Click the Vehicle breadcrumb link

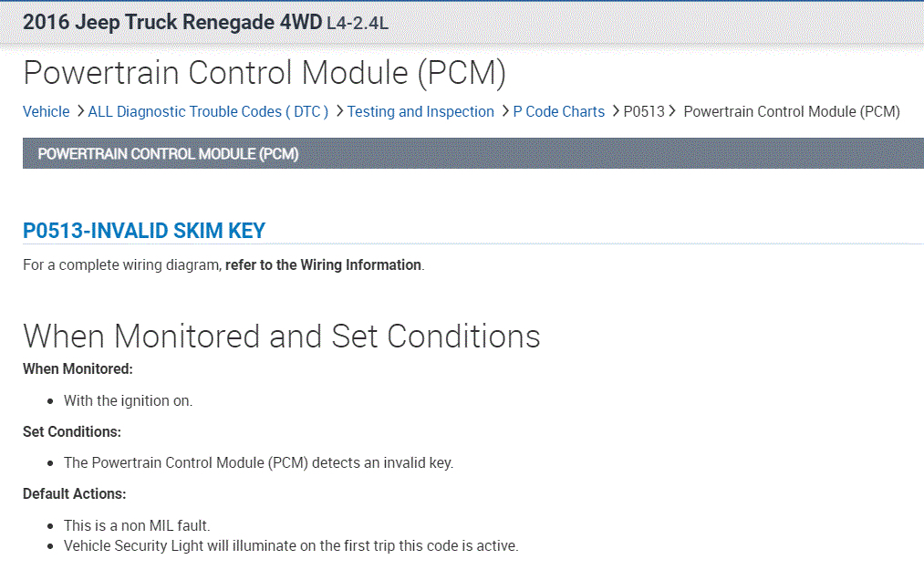coord(46,111)
